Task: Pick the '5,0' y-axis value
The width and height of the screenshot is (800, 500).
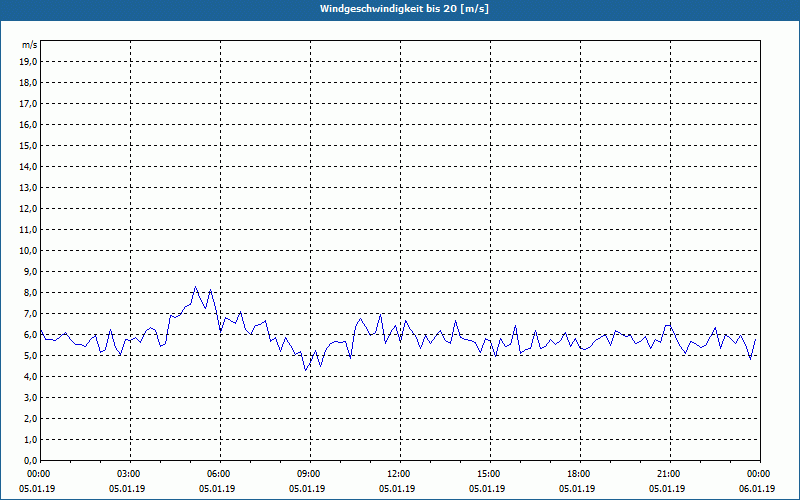Action: coord(30,356)
